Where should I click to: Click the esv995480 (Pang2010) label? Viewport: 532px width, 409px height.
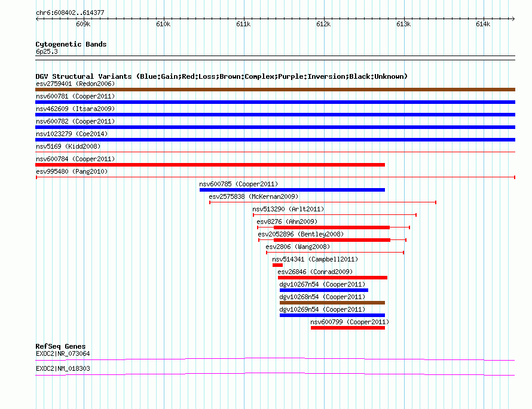point(72,171)
